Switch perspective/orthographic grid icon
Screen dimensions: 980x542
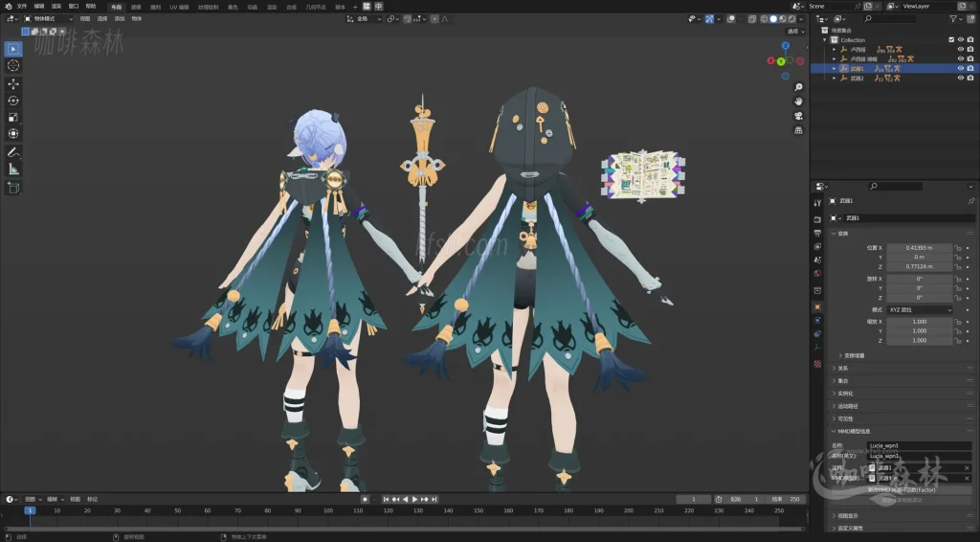[798, 130]
